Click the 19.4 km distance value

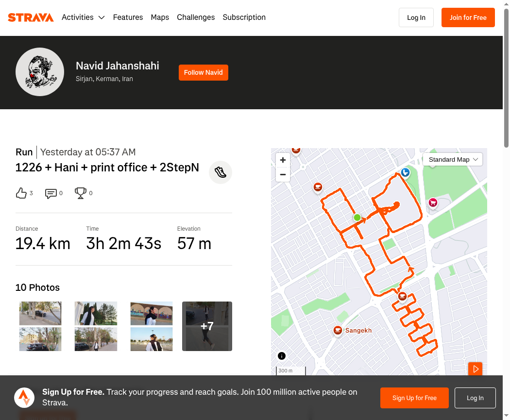pyautogui.click(x=43, y=244)
